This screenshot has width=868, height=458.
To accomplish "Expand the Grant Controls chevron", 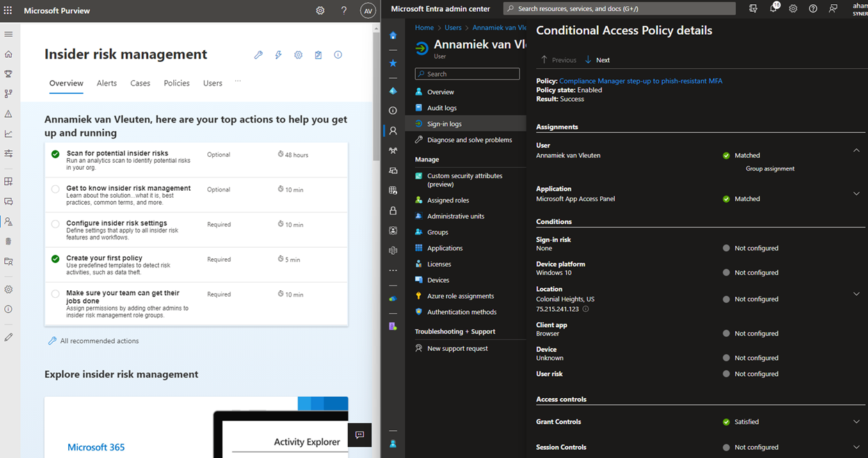I will (x=856, y=422).
